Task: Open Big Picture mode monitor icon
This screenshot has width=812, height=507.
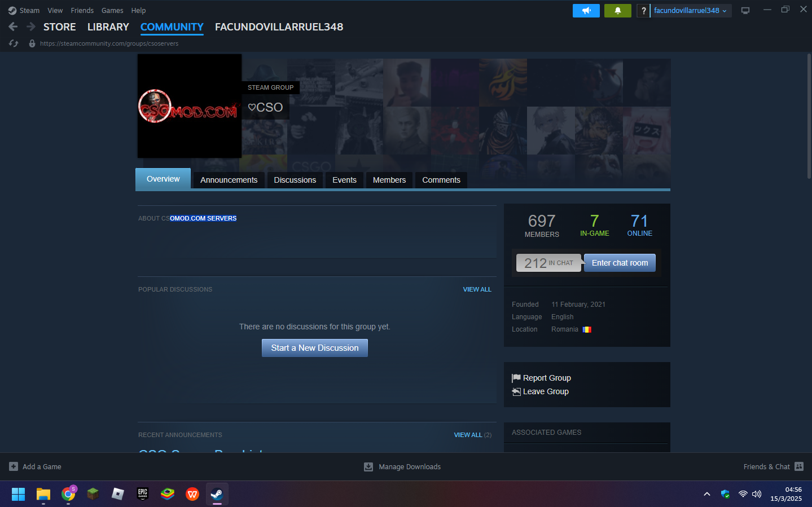Action: click(x=745, y=11)
